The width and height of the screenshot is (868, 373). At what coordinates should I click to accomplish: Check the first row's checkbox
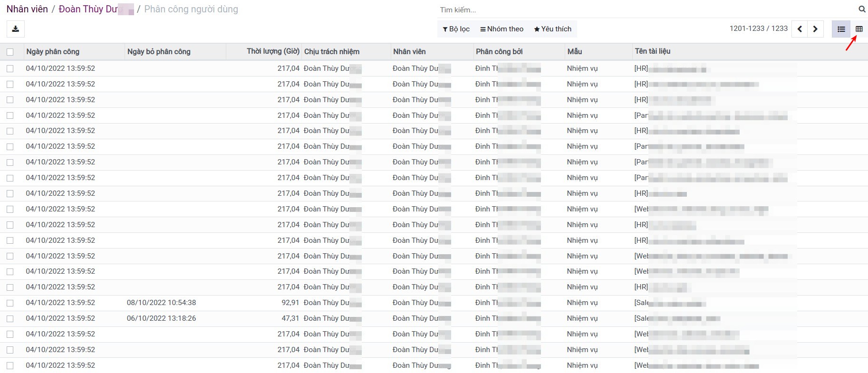tap(10, 68)
